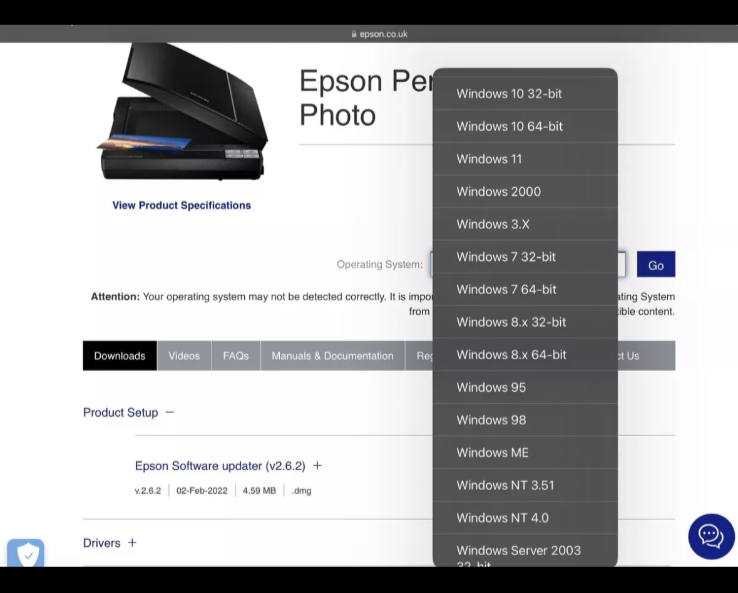The height and width of the screenshot is (593, 738).
Task: Open the chat support bubble icon
Action: coord(711,536)
